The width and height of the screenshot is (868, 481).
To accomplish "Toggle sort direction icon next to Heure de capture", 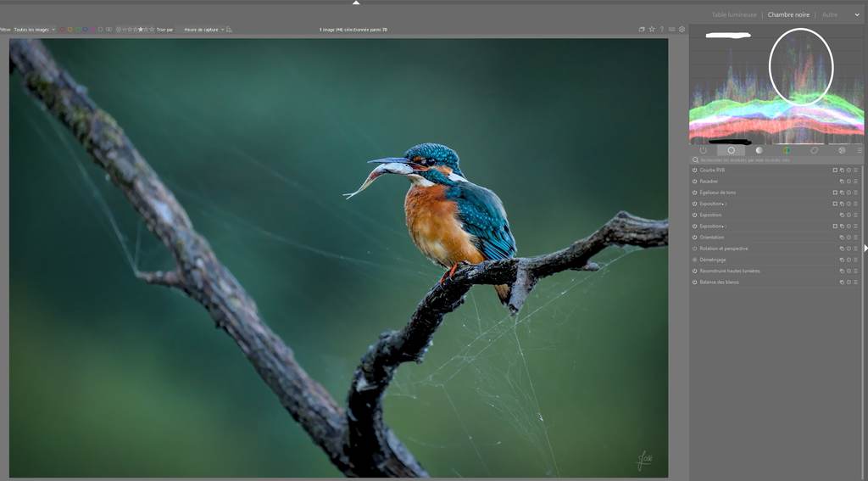I will pyautogui.click(x=229, y=30).
